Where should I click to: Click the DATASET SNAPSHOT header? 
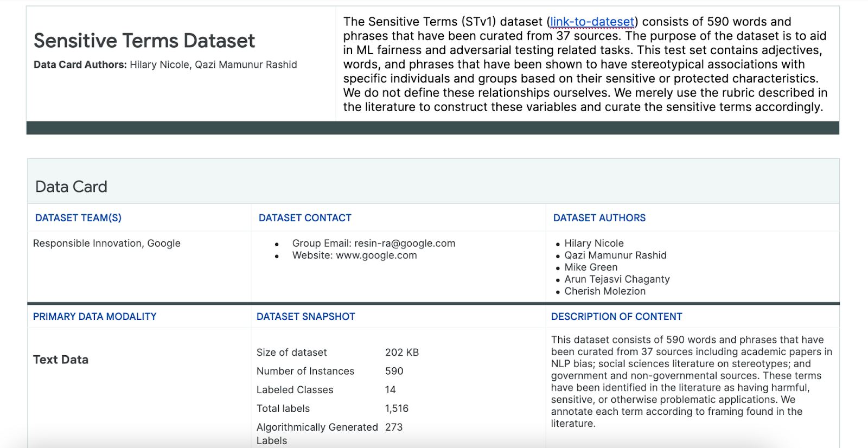(306, 317)
